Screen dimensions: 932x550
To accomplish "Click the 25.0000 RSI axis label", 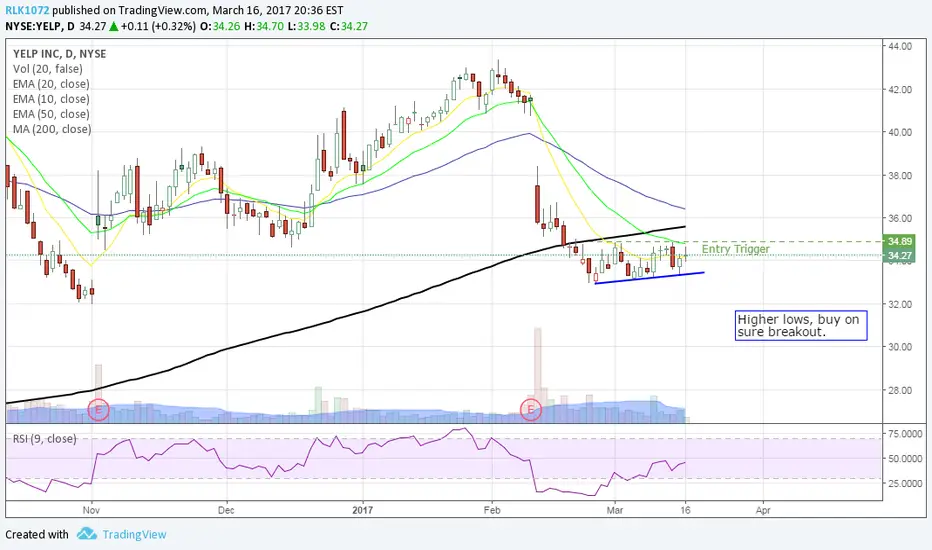I will pyautogui.click(x=905, y=484).
